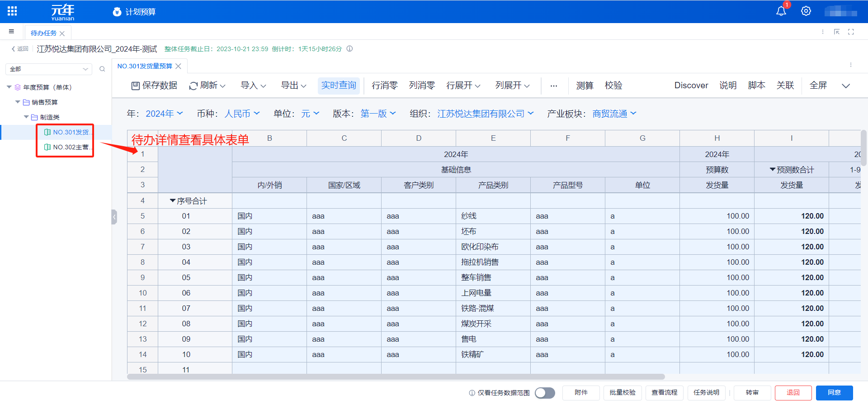Open the app grid launcher icon
Viewport: 868px width, 405px height.
12,11
